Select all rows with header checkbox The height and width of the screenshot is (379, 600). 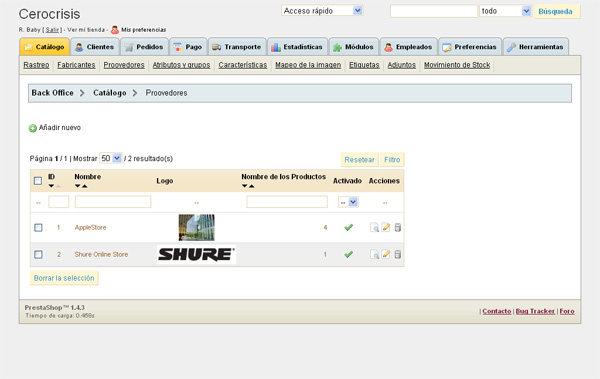(38, 181)
